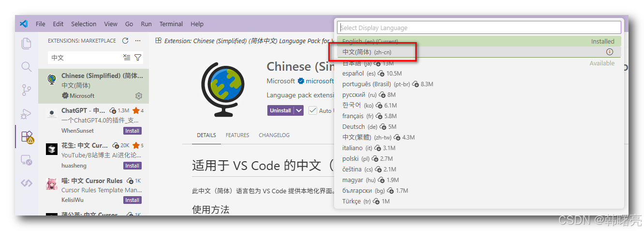Viewport: 644px width, 231px height.
Task: Select 中文(简体) zh-cn display language
Action: tap(479, 52)
